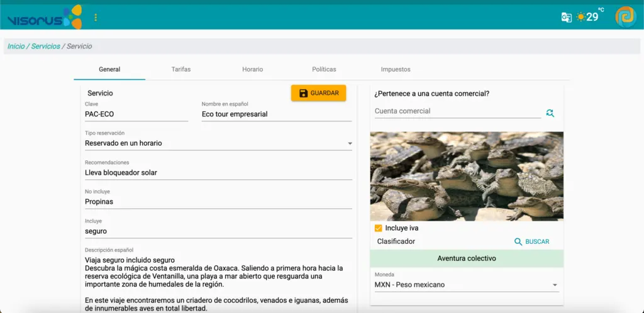Open the three-dot menu beside logo
Image resolution: width=644 pixels, height=313 pixels.
coord(96,17)
